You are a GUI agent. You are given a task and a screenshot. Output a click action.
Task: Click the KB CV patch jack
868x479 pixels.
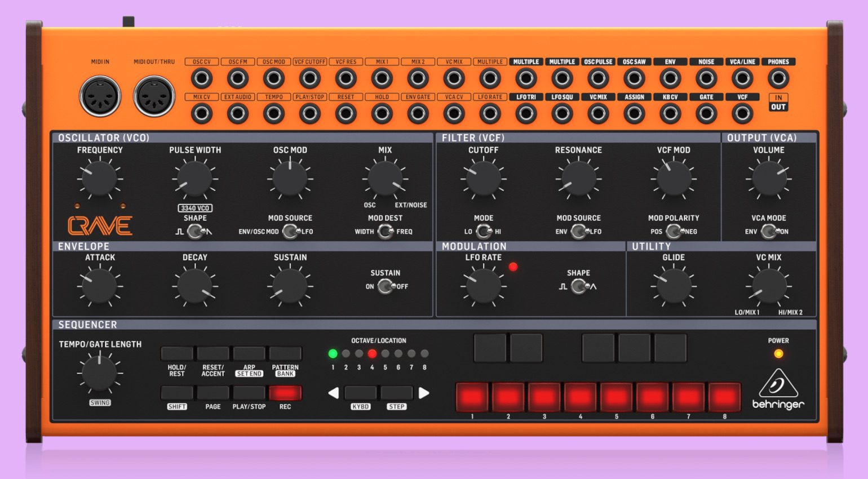670,114
